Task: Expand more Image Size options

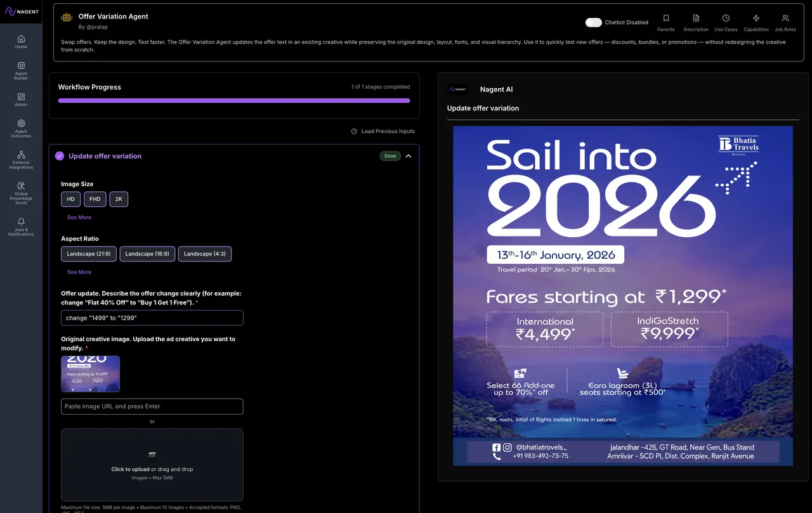Action: (79, 218)
